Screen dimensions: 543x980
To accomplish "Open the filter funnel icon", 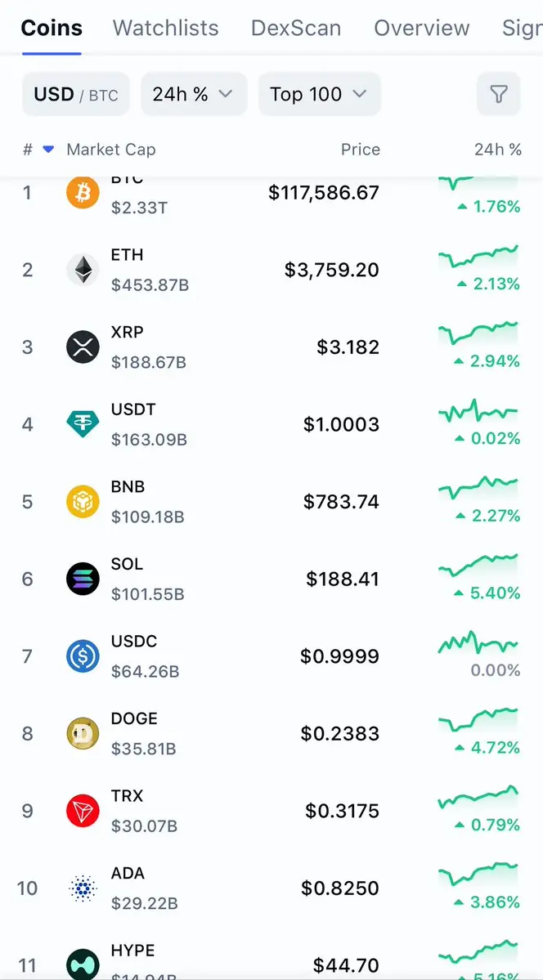I will click(498, 94).
